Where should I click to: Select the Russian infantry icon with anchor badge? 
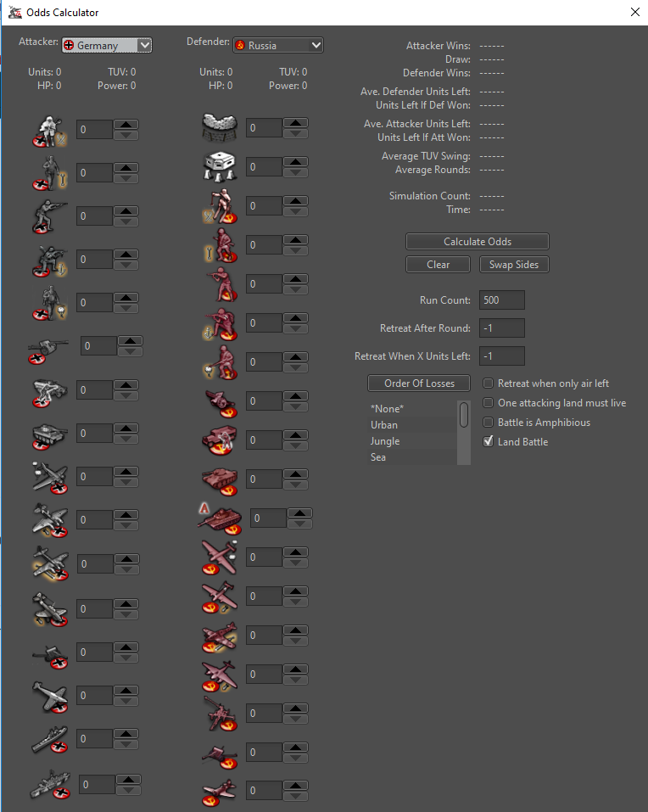[x=220, y=323]
